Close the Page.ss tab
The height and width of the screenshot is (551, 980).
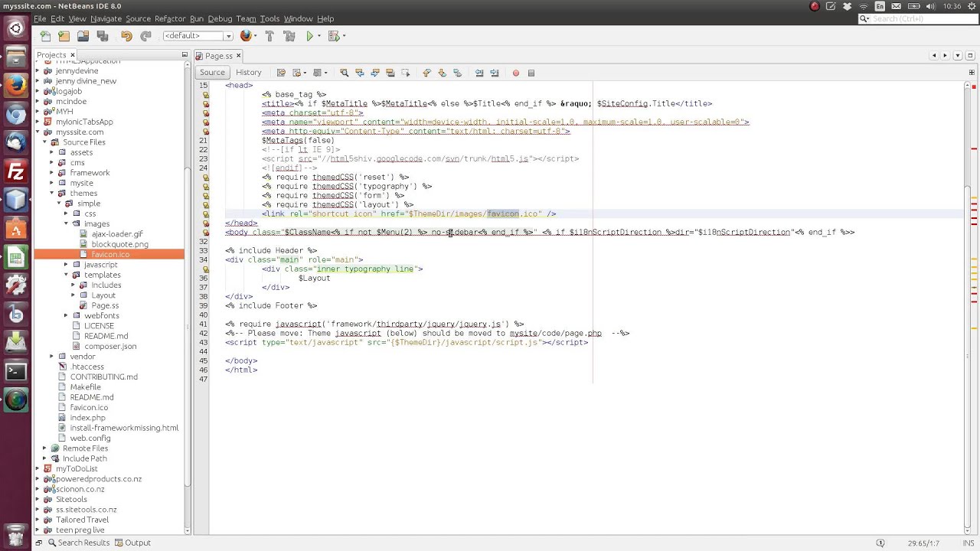[238, 56]
